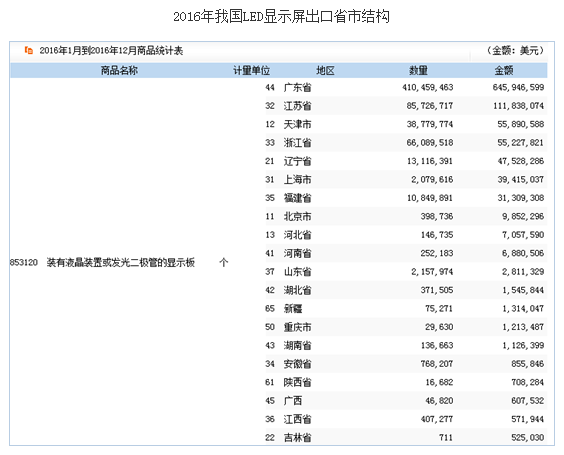Image resolution: width=564 pixels, height=455 pixels.
Task: Select the 重庆市 quantity '29,630'
Action: pyautogui.click(x=439, y=327)
